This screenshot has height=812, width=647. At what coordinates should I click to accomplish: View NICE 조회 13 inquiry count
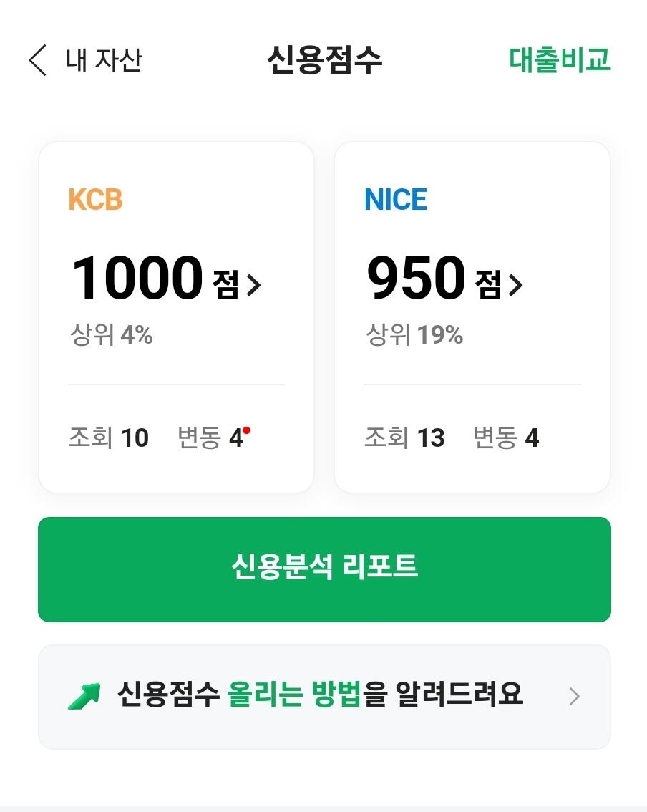pos(404,438)
